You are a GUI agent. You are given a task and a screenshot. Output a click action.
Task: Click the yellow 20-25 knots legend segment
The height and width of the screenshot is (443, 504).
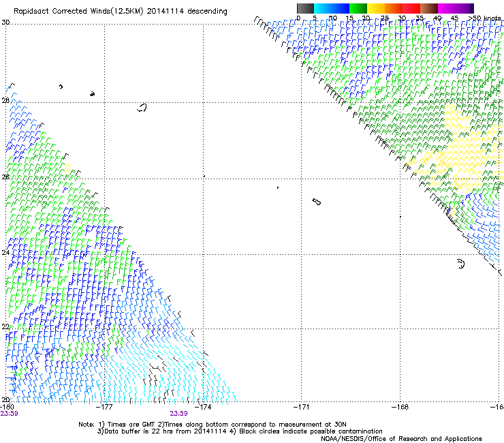(376, 8)
